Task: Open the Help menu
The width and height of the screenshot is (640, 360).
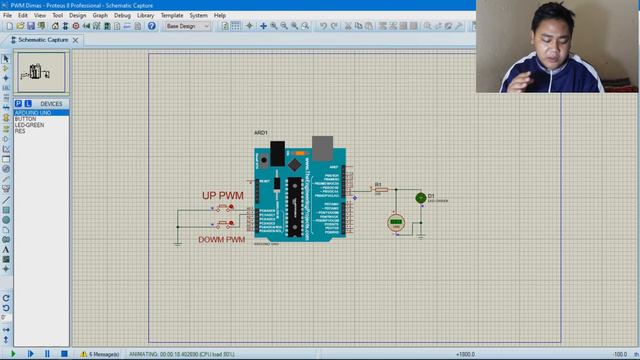Action: [x=220, y=16]
